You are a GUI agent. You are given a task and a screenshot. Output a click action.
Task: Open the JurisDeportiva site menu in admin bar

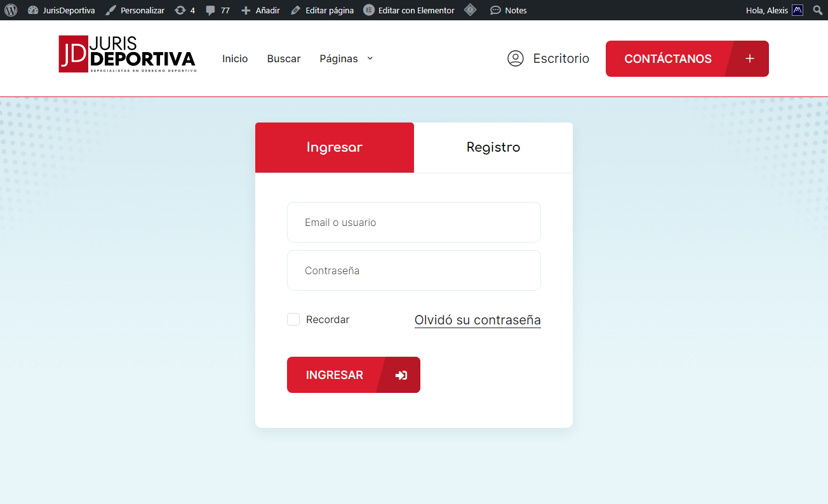pos(62,10)
